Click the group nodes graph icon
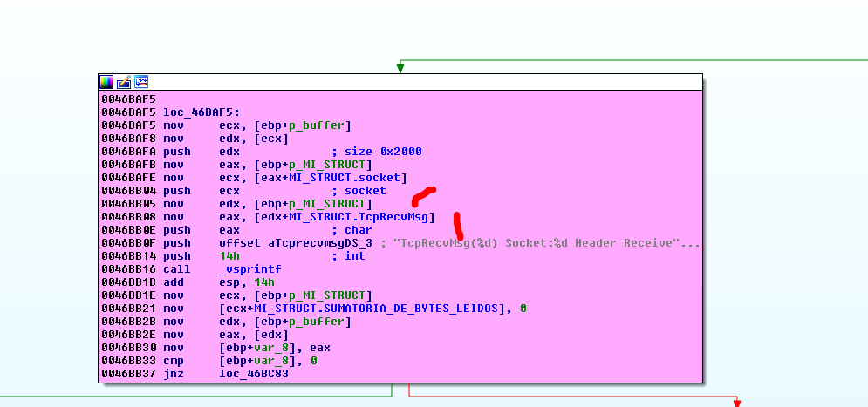This screenshot has height=407, width=868. (141, 83)
